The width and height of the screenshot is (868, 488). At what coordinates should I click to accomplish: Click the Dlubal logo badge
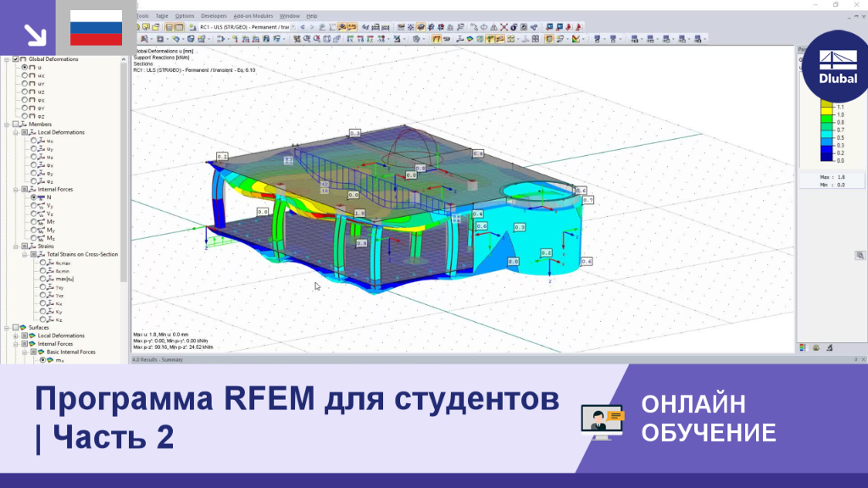(837, 66)
